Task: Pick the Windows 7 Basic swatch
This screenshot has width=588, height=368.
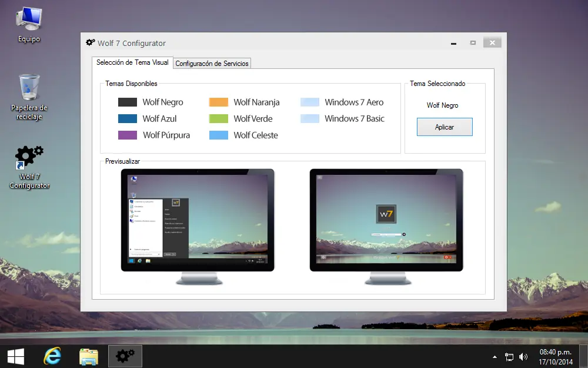Action: coord(310,119)
